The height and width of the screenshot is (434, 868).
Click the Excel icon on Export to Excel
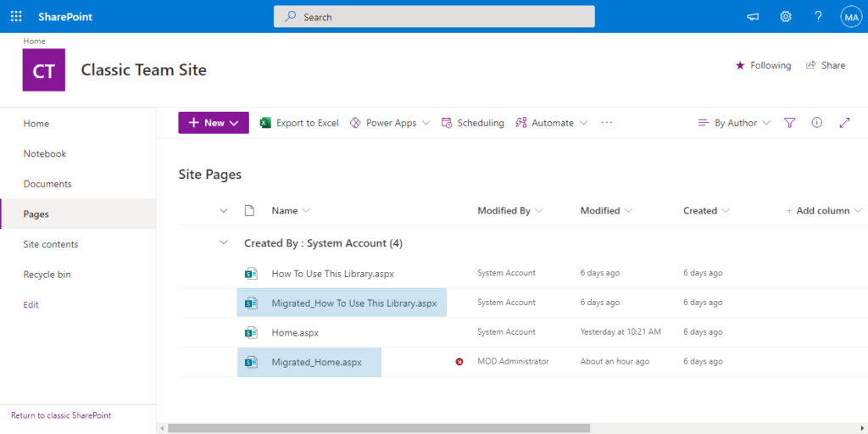pyautogui.click(x=265, y=123)
